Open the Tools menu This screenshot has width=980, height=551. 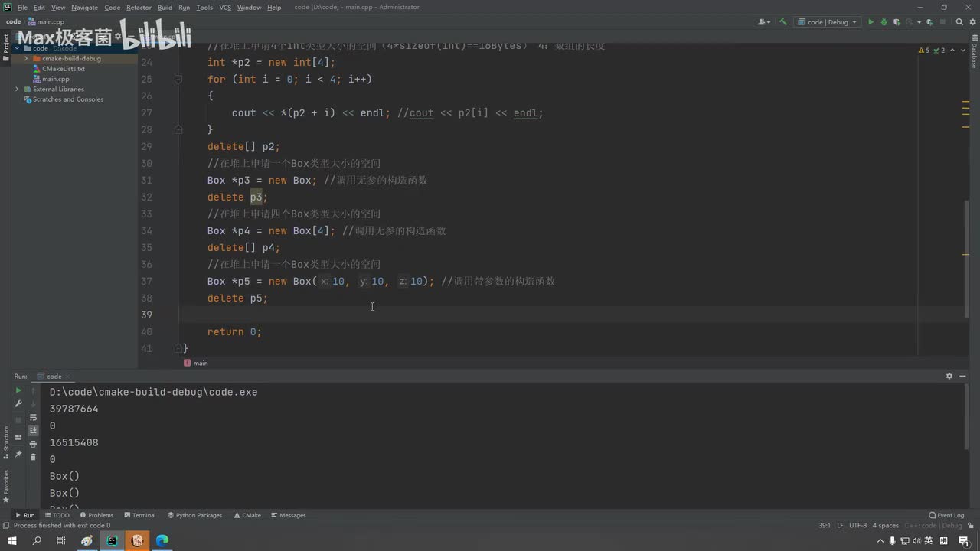(204, 7)
